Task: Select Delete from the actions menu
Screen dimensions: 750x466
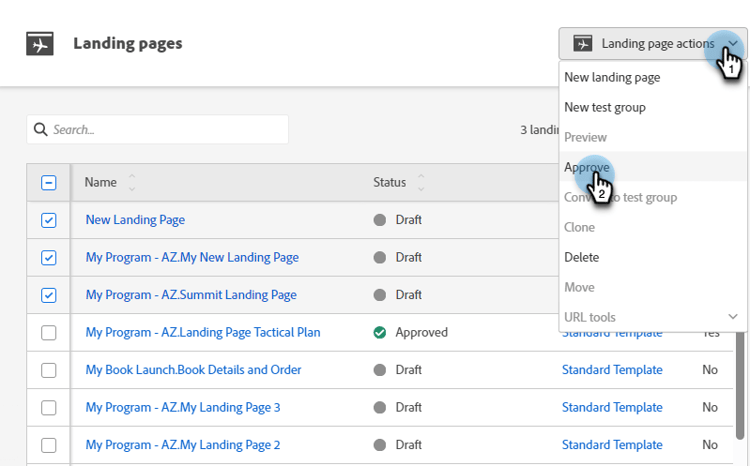Action: click(582, 257)
